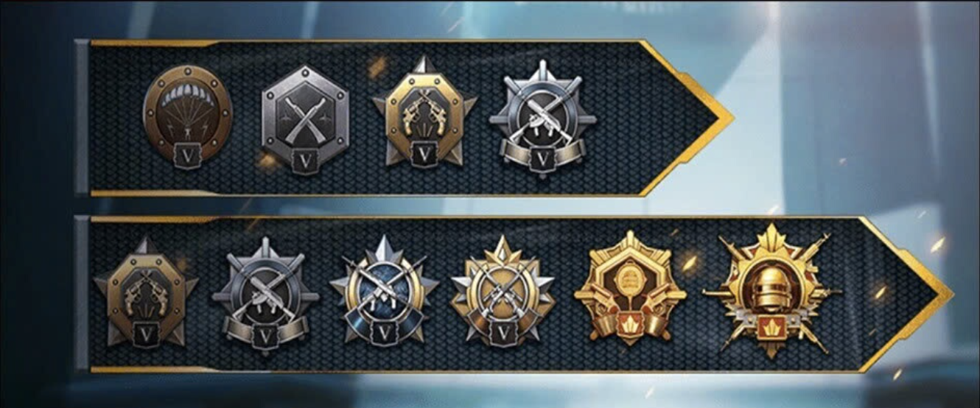The image size is (980, 408).
Task: Tap the V label on the Diamond badge
Action: (x=383, y=333)
